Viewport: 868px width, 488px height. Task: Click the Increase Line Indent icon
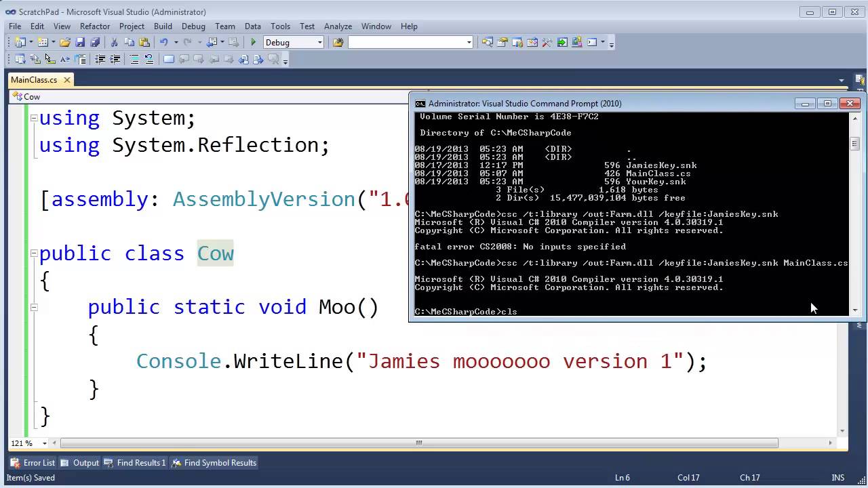[x=115, y=60]
